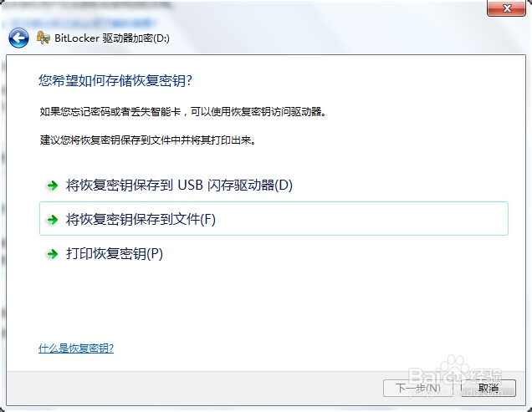Cancel the wizard with 取消 button
532x412 pixels.
coord(489,388)
